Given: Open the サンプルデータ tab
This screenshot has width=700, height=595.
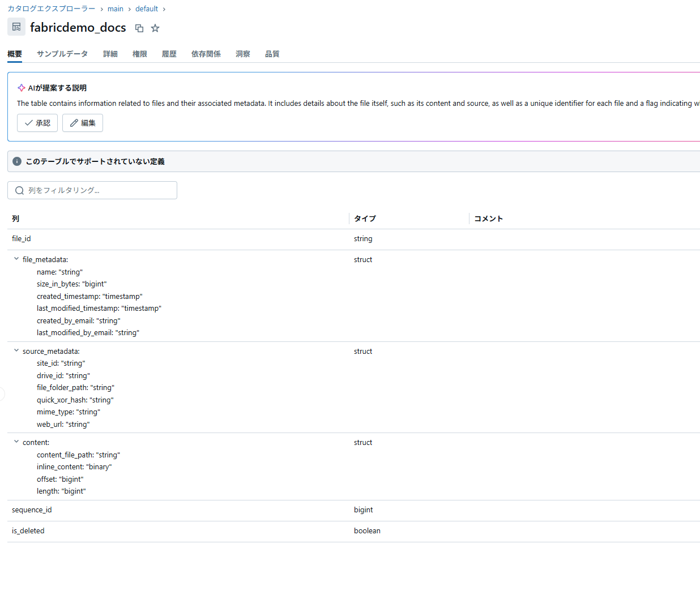Looking at the screenshot, I should tap(62, 54).
